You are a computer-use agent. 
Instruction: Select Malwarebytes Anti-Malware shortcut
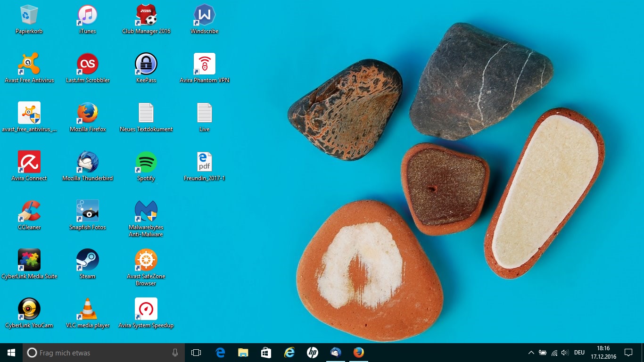point(146,219)
